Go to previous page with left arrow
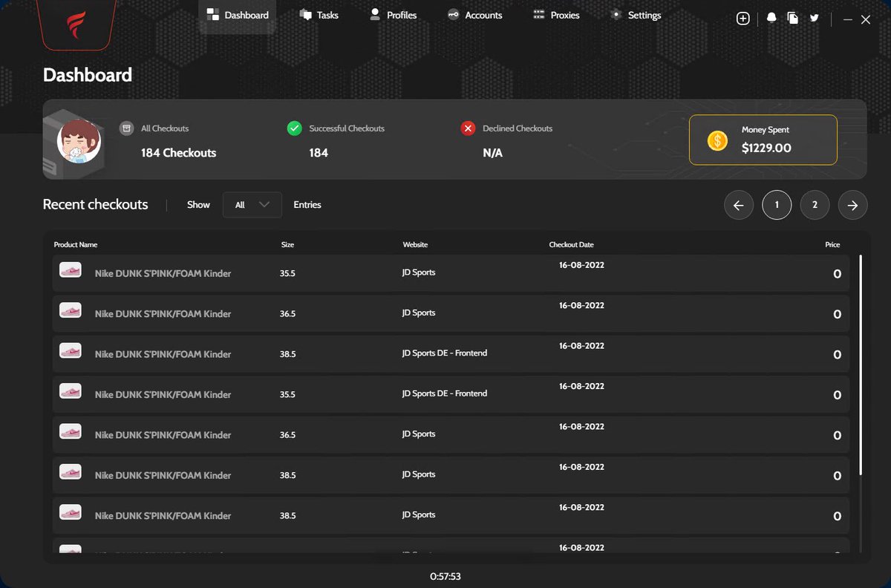The height and width of the screenshot is (588, 891). point(739,206)
